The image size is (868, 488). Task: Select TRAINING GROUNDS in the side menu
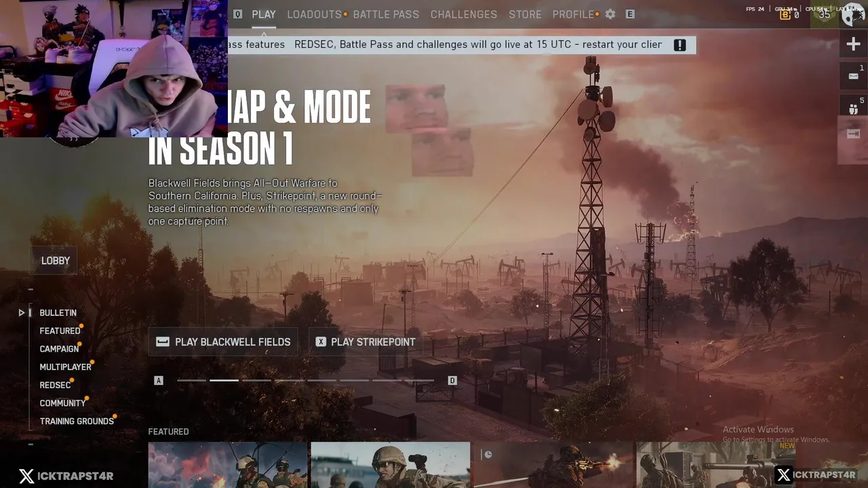point(77,421)
